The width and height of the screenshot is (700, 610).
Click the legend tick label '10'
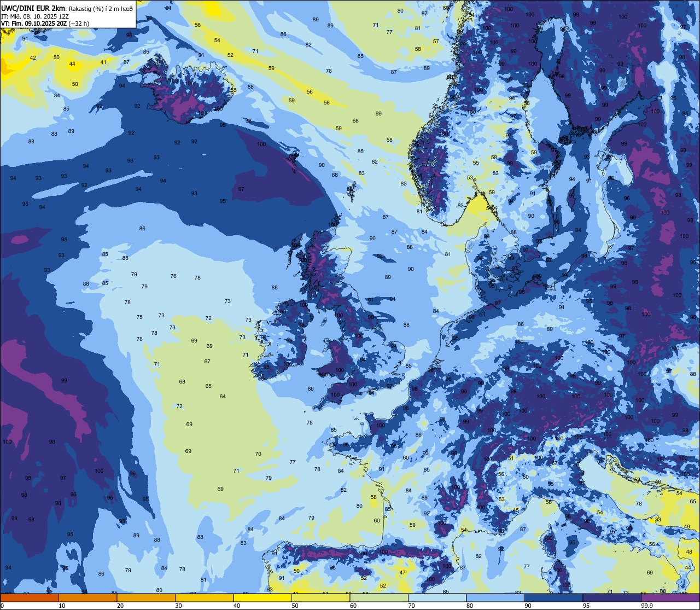coord(62,606)
